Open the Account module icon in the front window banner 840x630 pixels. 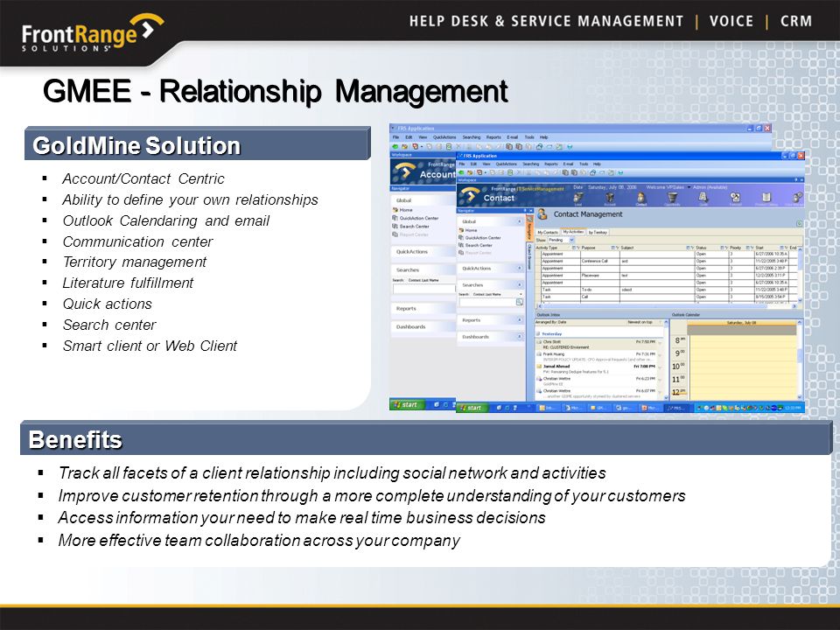(x=610, y=199)
